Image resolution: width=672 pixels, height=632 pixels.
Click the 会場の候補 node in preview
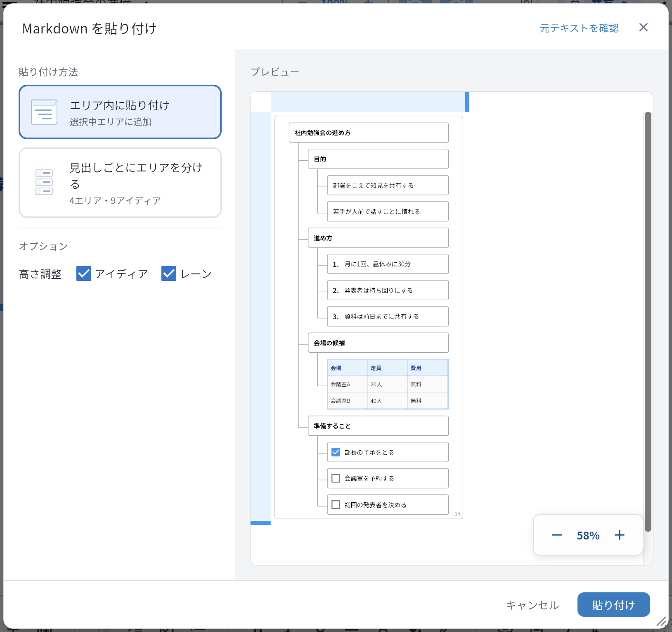[x=378, y=343]
